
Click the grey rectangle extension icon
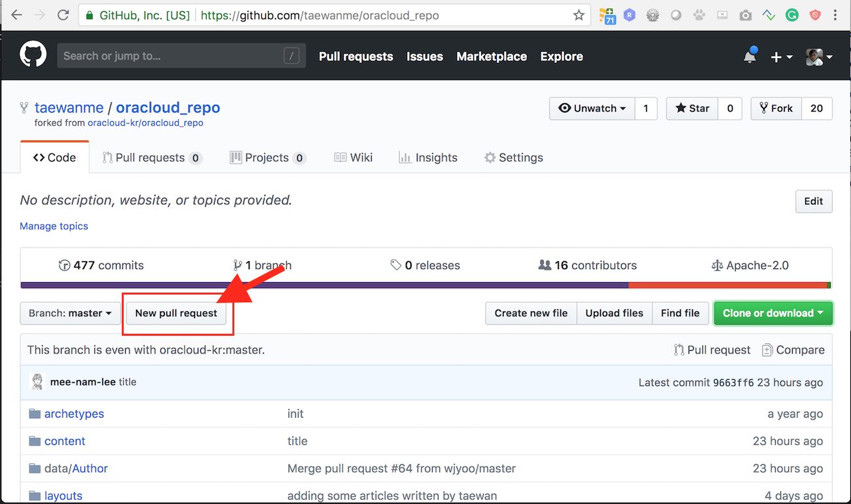tap(722, 16)
